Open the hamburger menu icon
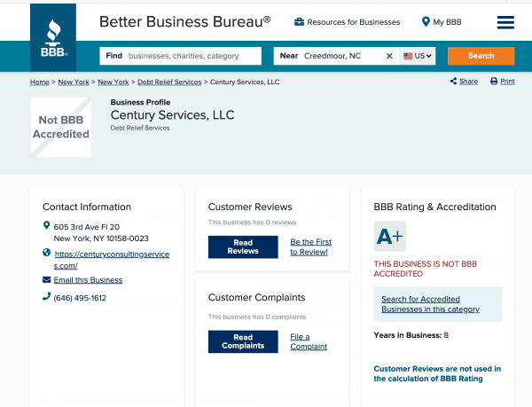 coord(505,22)
